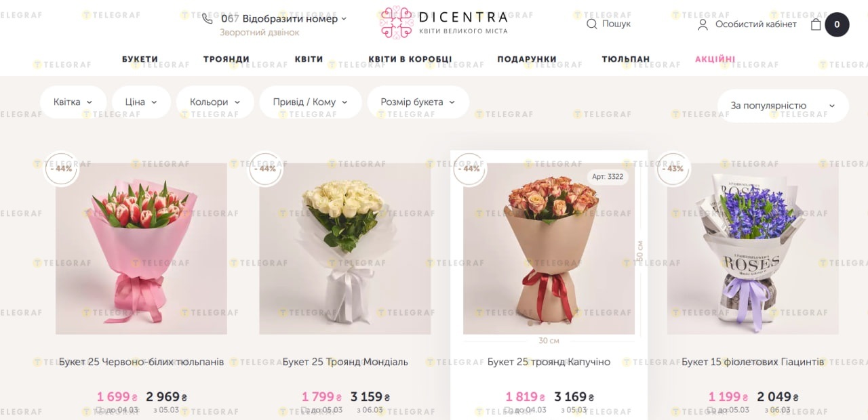Open the white Mondial roses bouquet image
Image resolution: width=868 pixels, height=420 pixels.
click(x=344, y=249)
